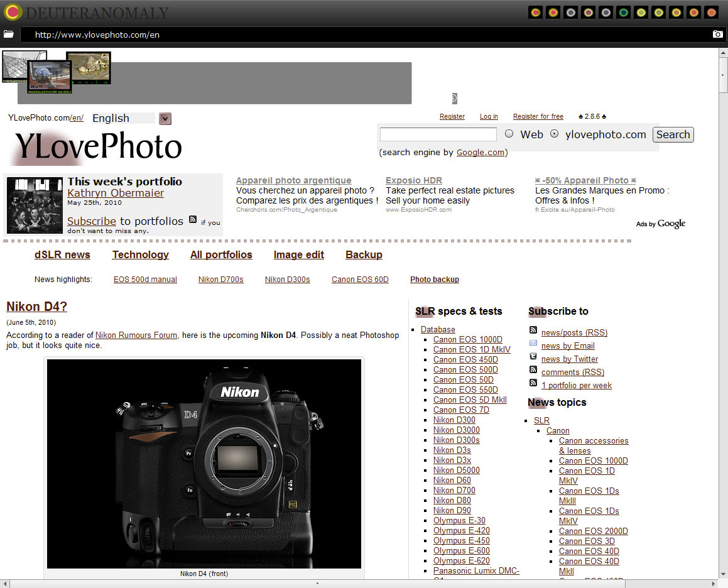Click the '-50% Appareil Photo' ad link
This screenshot has height=588, width=728.
point(585,180)
